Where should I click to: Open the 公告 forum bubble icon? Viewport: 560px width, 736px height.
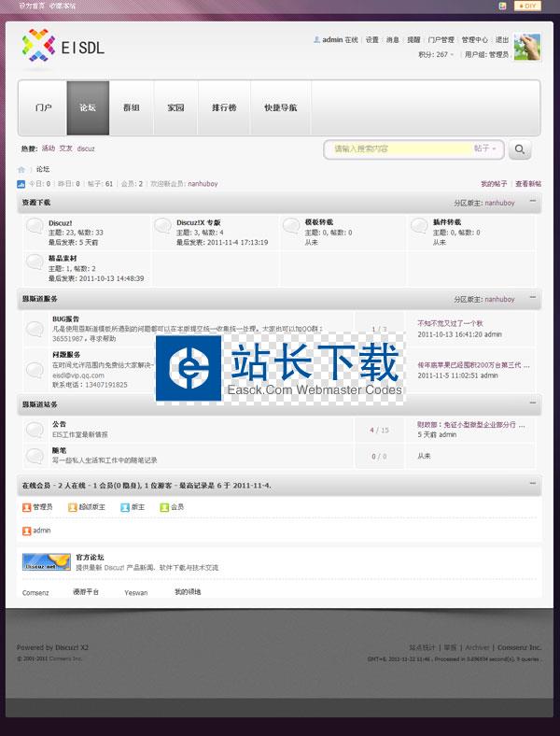click(35, 429)
